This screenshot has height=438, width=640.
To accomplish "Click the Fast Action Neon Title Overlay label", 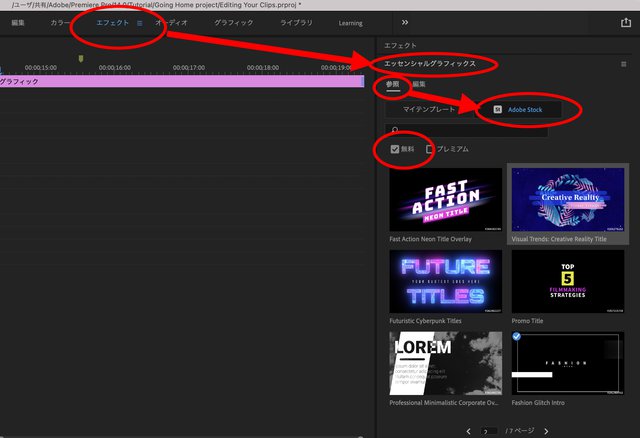I will [x=430, y=239].
